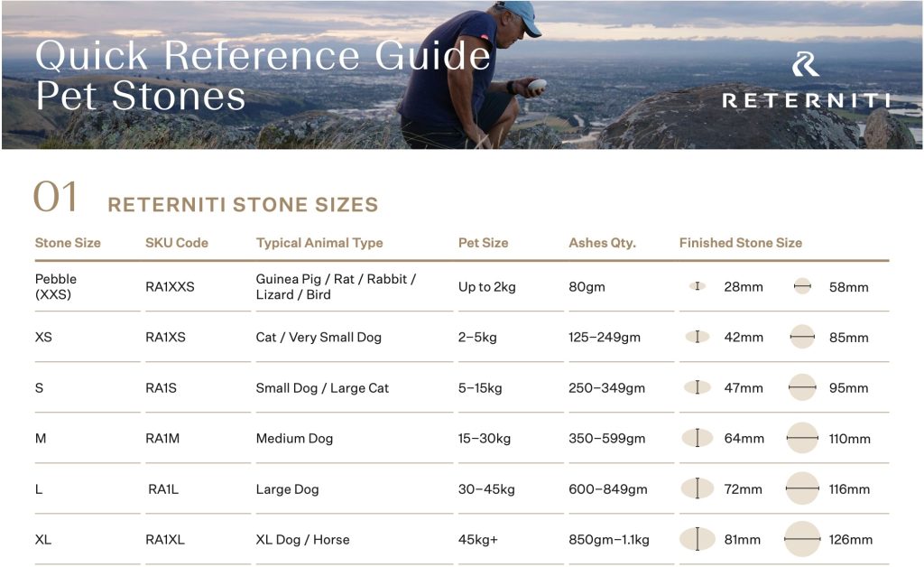Click the 01 section number
The width and height of the screenshot is (924, 567).
point(55,197)
